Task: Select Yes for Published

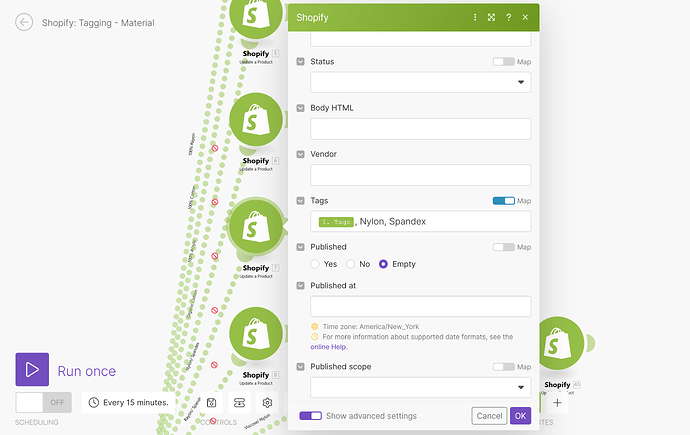Action: tap(315, 264)
